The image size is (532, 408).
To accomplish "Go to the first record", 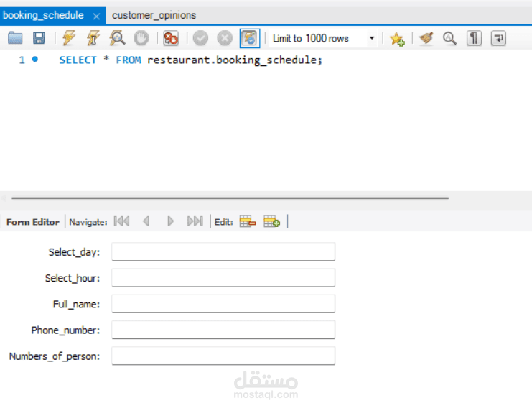I will [121, 221].
